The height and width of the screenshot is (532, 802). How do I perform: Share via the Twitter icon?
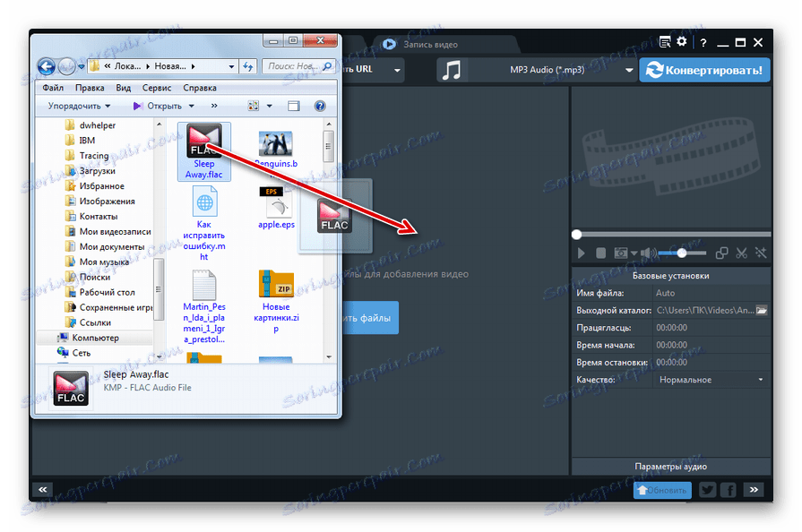click(708, 490)
